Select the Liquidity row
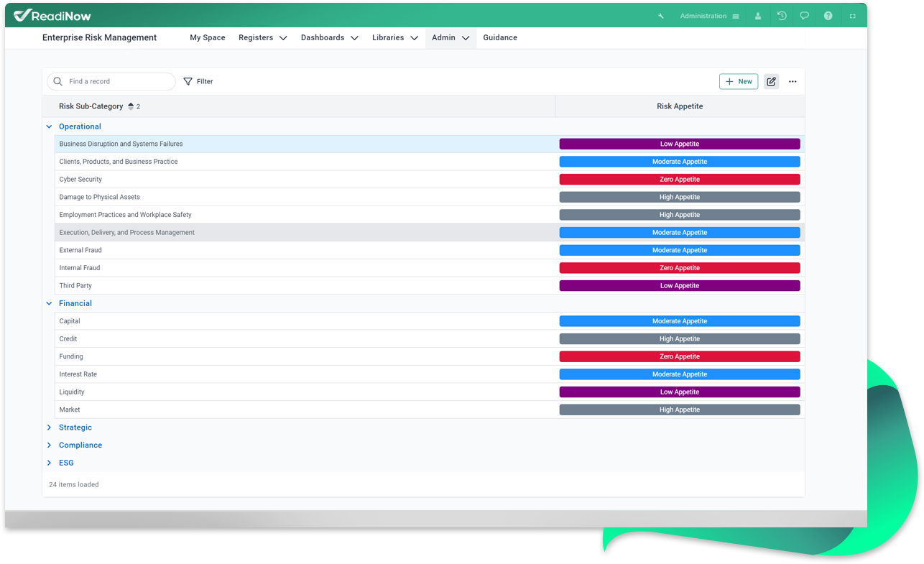The height and width of the screenshot is (564, 924). [x=430, y=392]
